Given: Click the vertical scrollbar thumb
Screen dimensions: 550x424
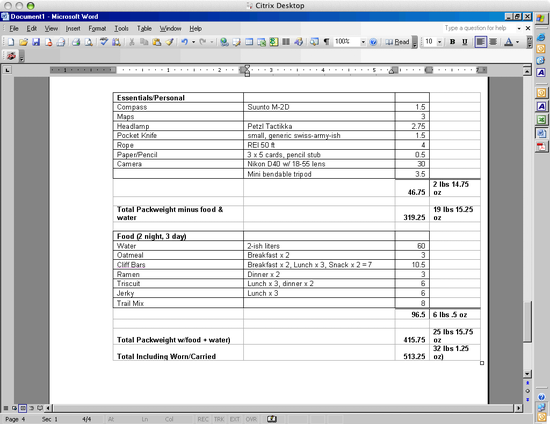Looking at the screenshot, I should (x=527, y=321).
